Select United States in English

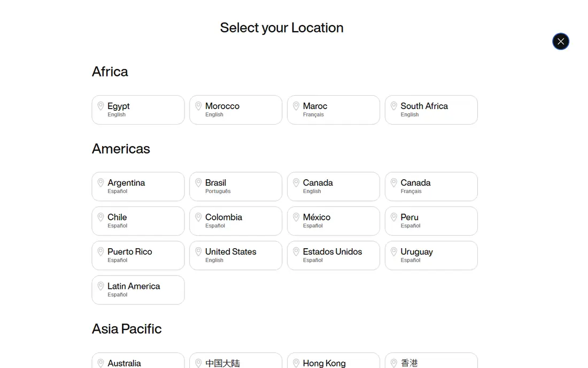point(236,256)
